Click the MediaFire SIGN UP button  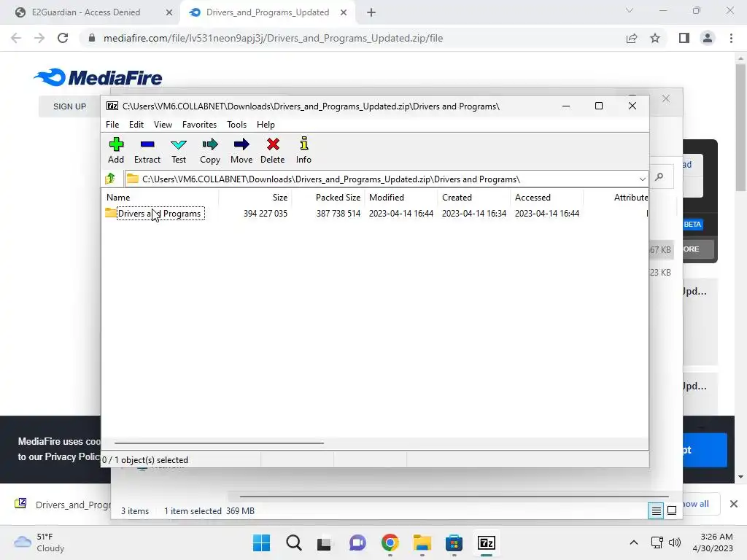[69, 106]
